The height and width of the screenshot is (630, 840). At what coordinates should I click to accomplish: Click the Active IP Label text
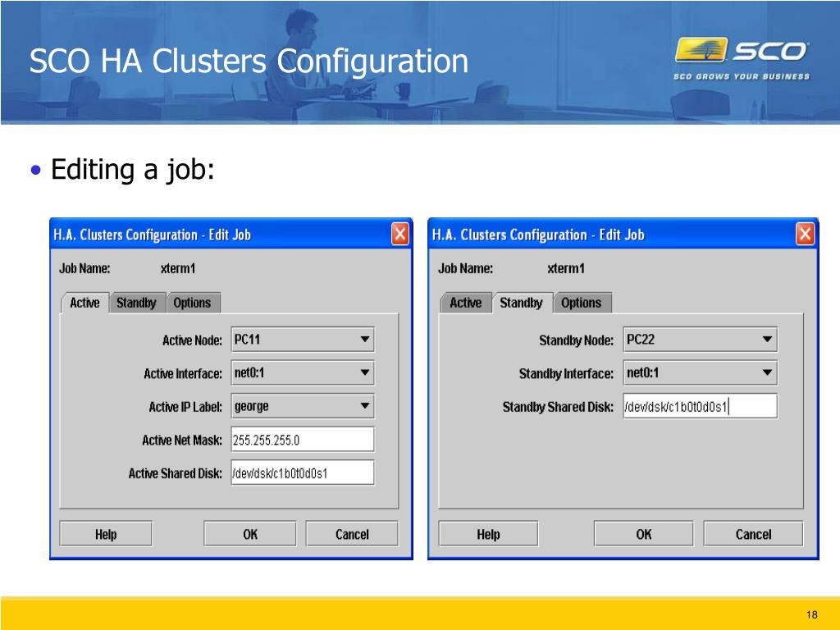coord(185,407)
